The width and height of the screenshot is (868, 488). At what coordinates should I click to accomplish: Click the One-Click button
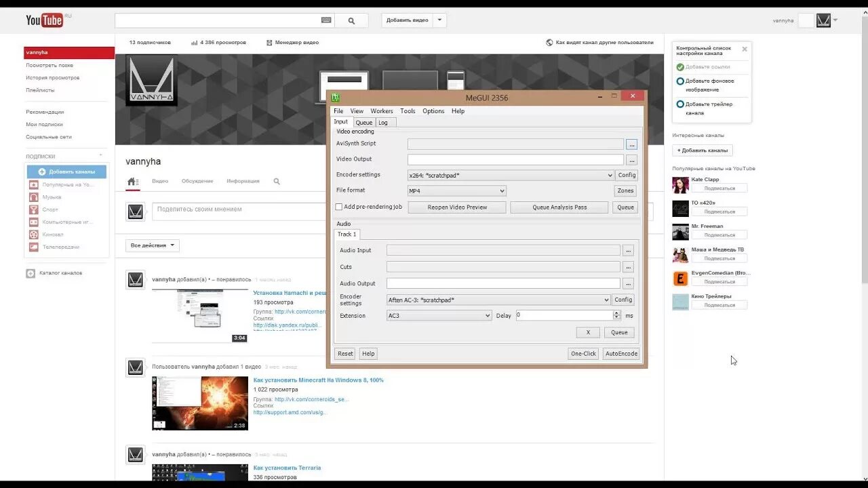[x=583, y=354]
